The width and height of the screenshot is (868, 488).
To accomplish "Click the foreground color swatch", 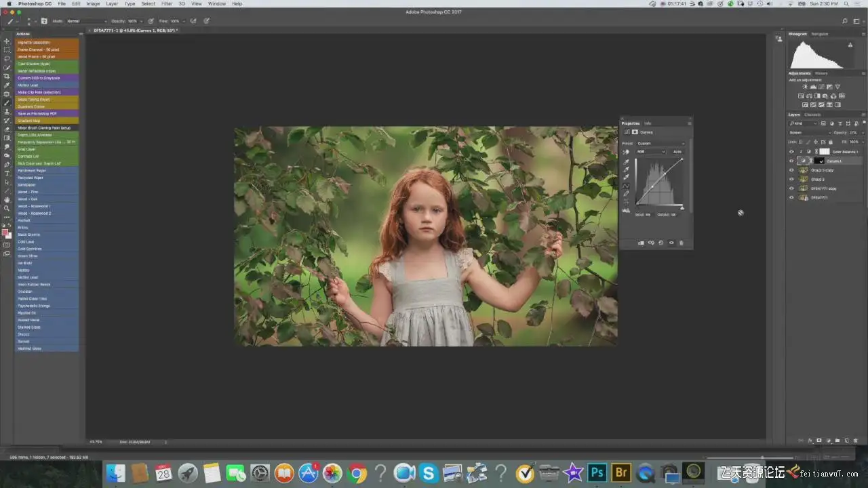I will (x=5, y=232).
